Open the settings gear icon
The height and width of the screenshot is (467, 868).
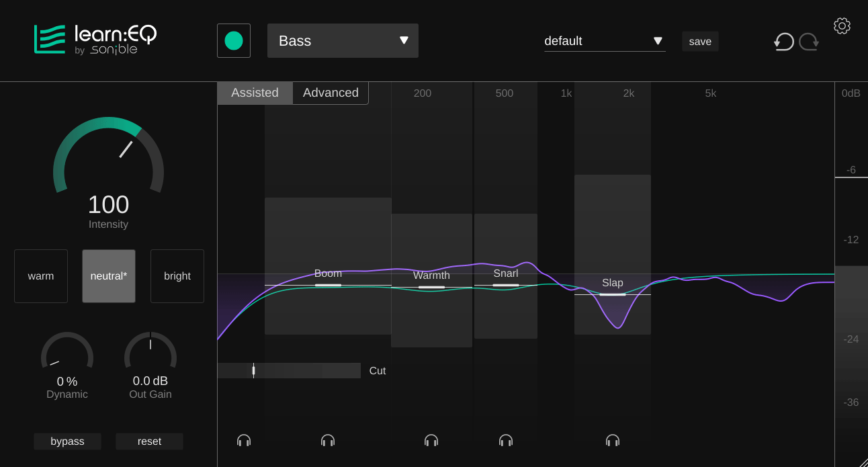pyautogui.click(x=842, y=26)
